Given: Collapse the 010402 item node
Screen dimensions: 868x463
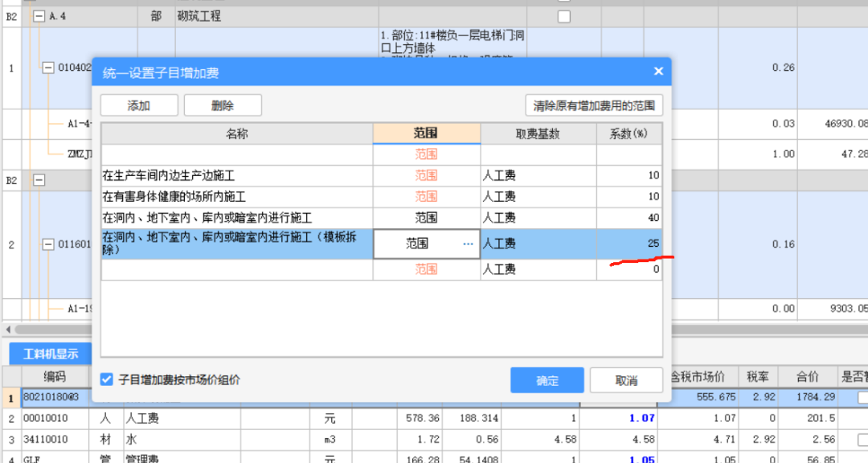Looking at the screenshot, I should click(x=48, y=68).
